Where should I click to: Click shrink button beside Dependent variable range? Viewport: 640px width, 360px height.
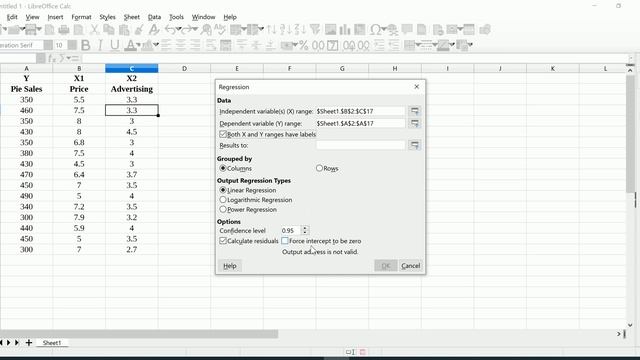(414, 123)
